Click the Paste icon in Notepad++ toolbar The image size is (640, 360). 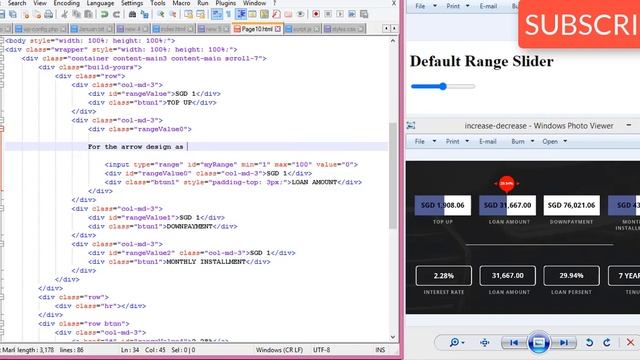[x=88, y=14]
